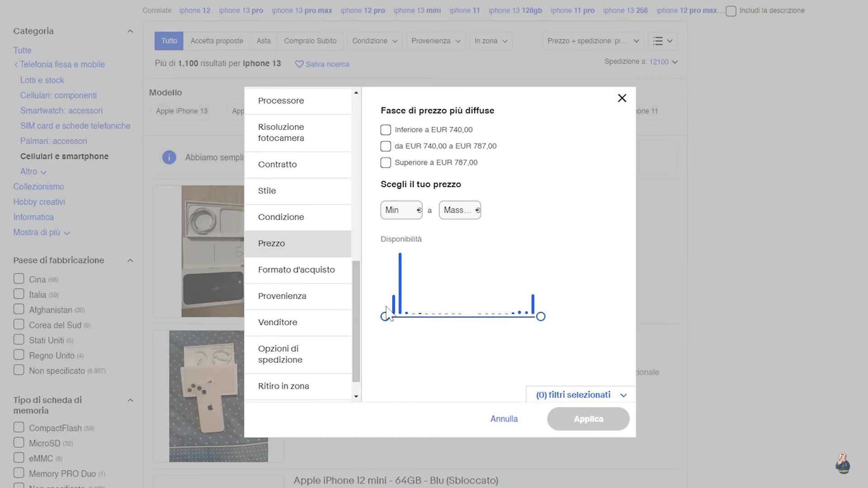Close the filter dialog with X icon
868x488 pixels.
click(622, 98)
